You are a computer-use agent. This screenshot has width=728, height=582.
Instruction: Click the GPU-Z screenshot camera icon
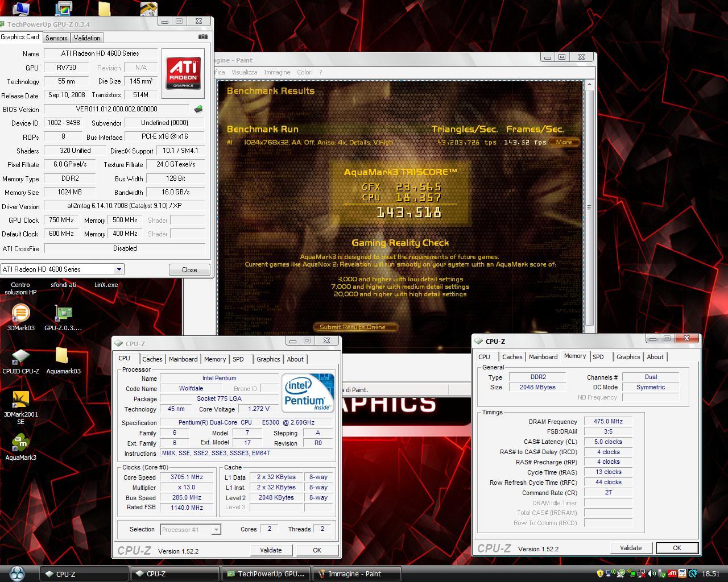pyautogui.click(x=203, y=37)
